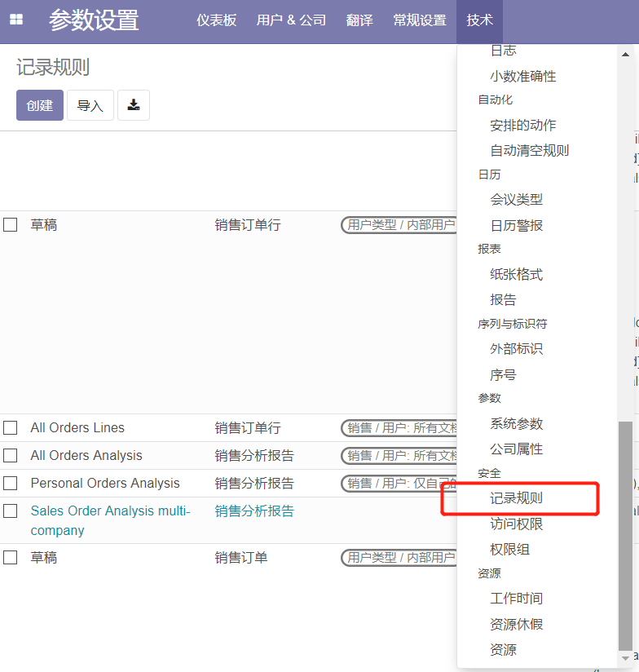Click the 创建 button

click(40, 105)
